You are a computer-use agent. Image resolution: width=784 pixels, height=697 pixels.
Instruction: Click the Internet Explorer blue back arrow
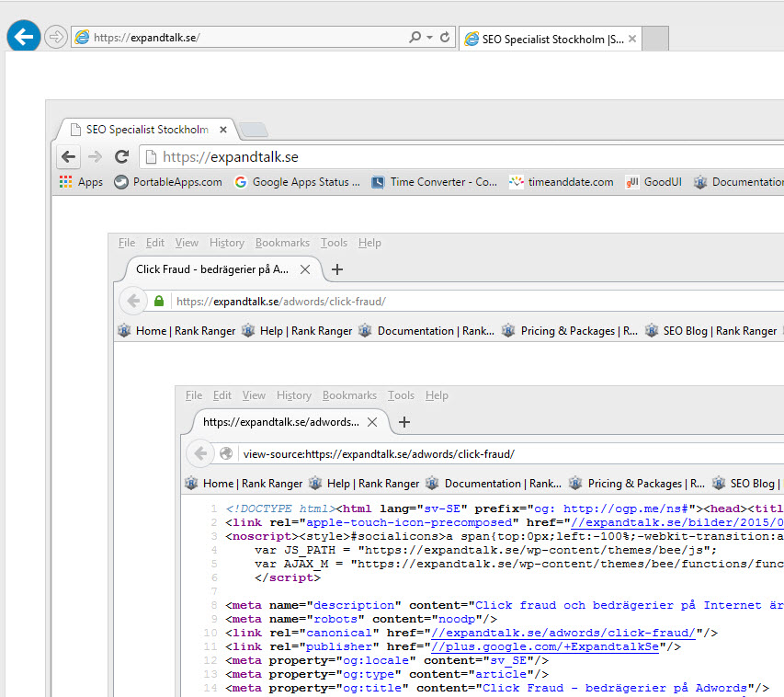pos(23,37)
